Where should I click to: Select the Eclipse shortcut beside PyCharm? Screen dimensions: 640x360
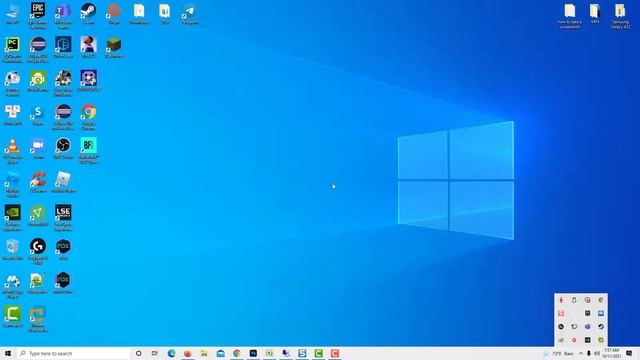tap(38, 49)
